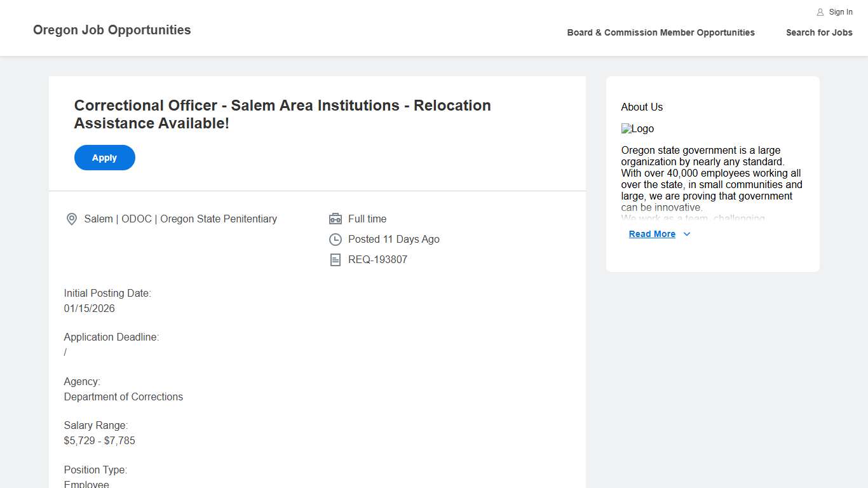The width and height of the screenshot is (868, 488).
Task: Click the 01/15/2026 initial posting date
Action: tap(90, 309)
